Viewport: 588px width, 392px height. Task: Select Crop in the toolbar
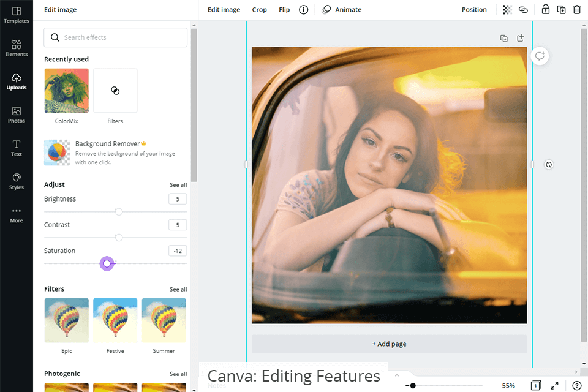[259, 10]
